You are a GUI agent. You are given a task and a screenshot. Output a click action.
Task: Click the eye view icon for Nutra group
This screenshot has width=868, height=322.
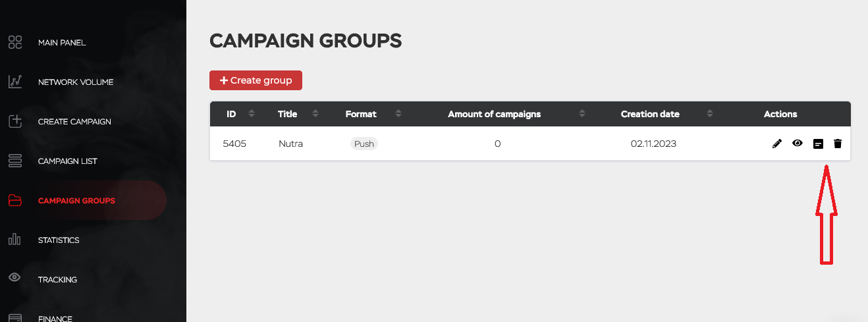pos(798,143)
